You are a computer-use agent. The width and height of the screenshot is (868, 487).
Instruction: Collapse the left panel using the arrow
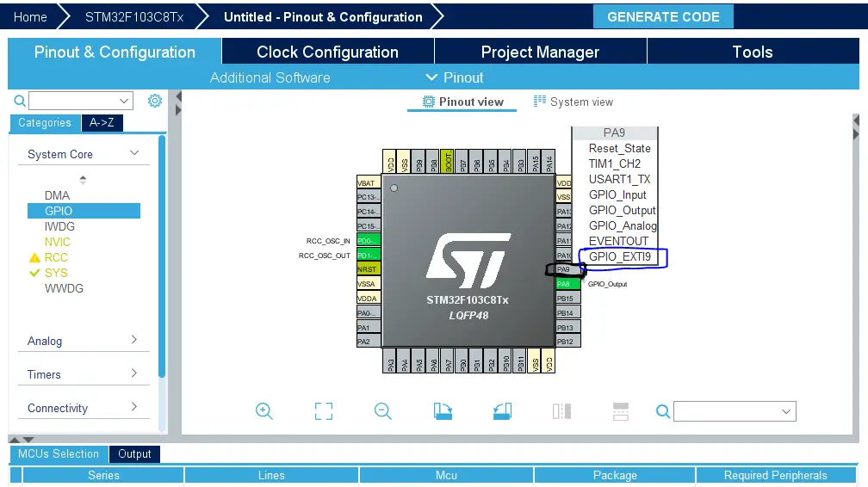(178, 97)
